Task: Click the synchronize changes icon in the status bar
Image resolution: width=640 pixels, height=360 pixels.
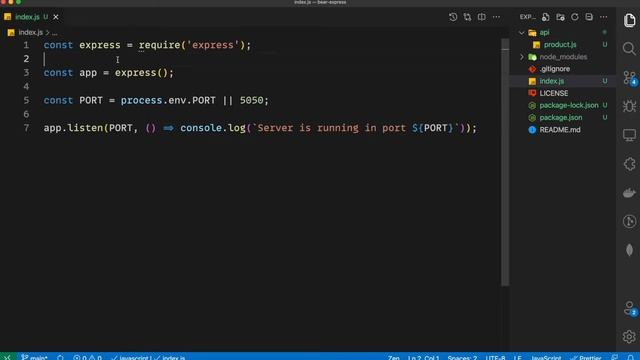Action: (x=60, y=357)
